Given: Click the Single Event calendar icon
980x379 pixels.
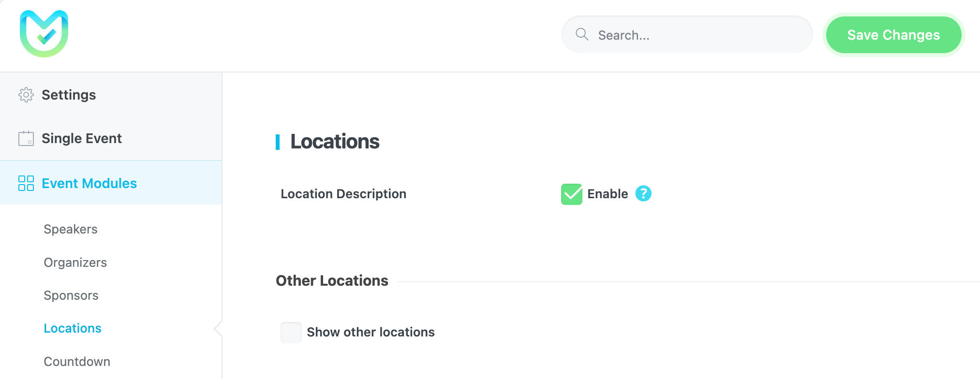Looking at the screenshot, I should (x=26, y=138).
